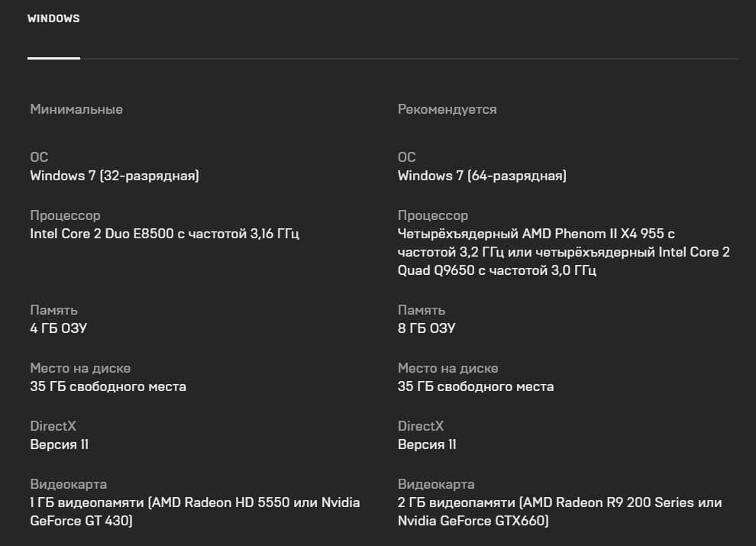Image resolution: width=756 pixels, height=546 pixels.
Task: Click the recommended Память label
Action: click(x=422, y=310)
